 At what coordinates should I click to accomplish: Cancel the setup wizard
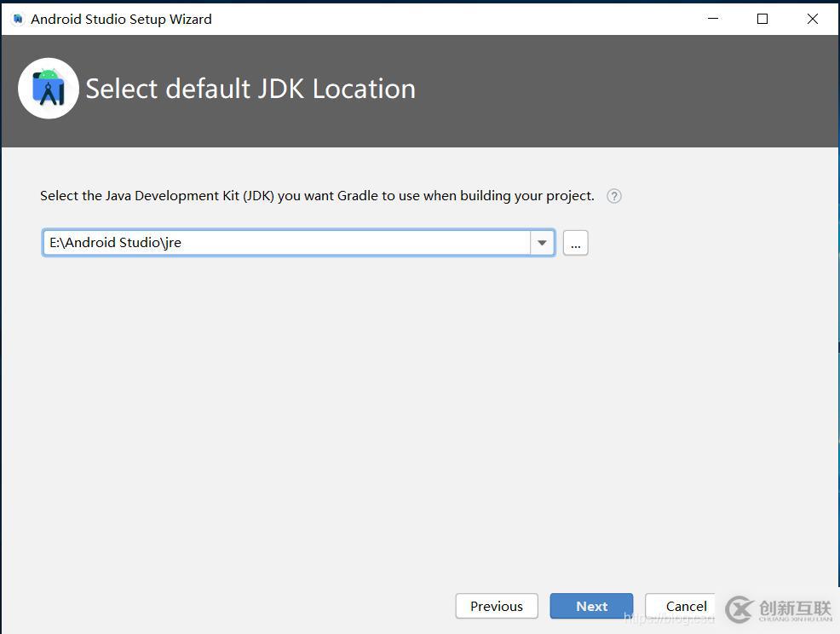pos(681,606)
